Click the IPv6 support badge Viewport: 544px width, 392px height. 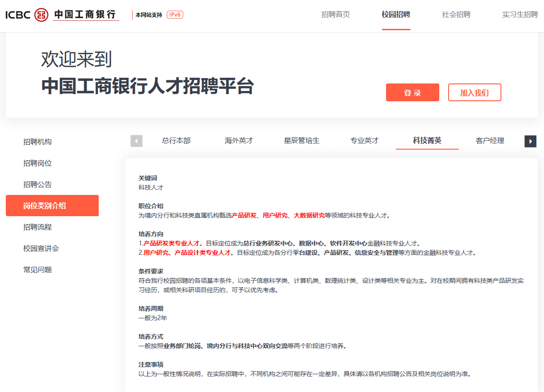pos(175,15)
